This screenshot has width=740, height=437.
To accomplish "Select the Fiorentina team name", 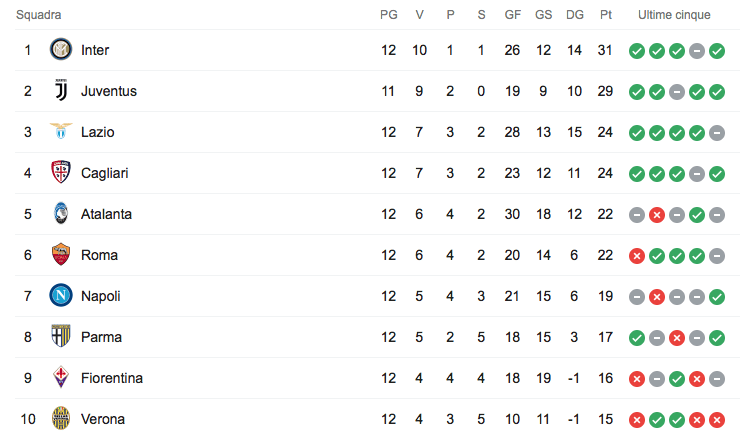I will (x=112, y=378).
